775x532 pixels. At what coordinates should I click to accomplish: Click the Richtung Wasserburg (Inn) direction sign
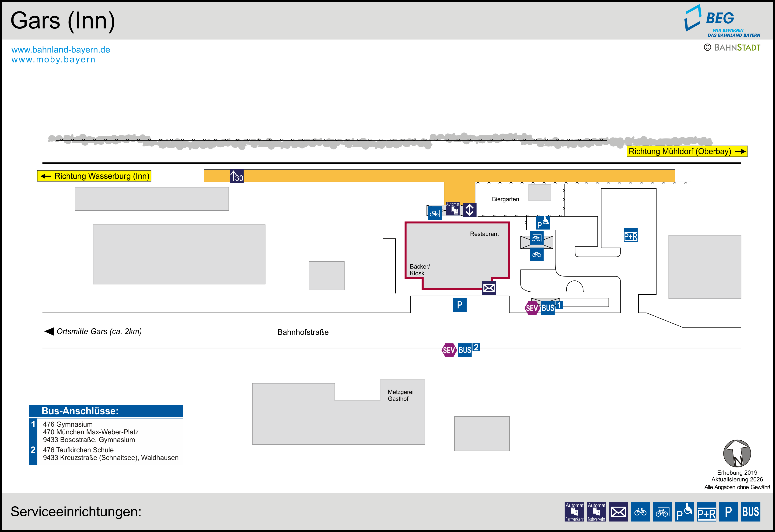click(x=94, y=176)
